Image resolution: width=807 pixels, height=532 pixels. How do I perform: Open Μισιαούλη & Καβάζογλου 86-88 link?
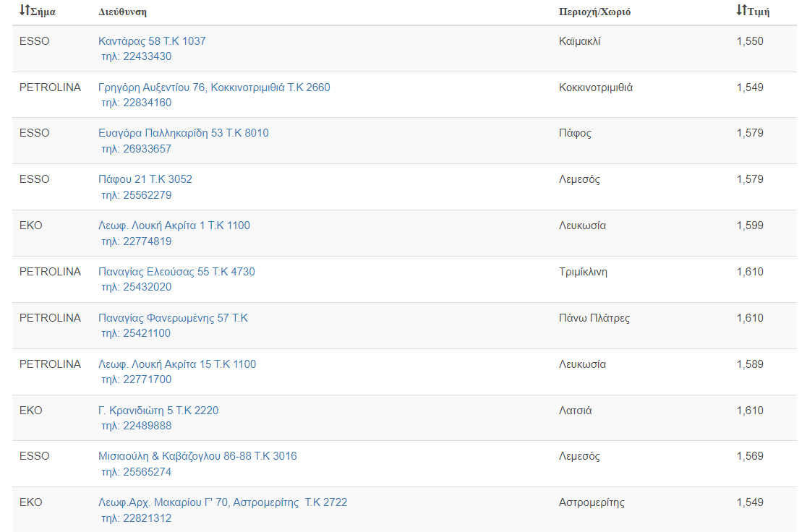pos(197,456)
